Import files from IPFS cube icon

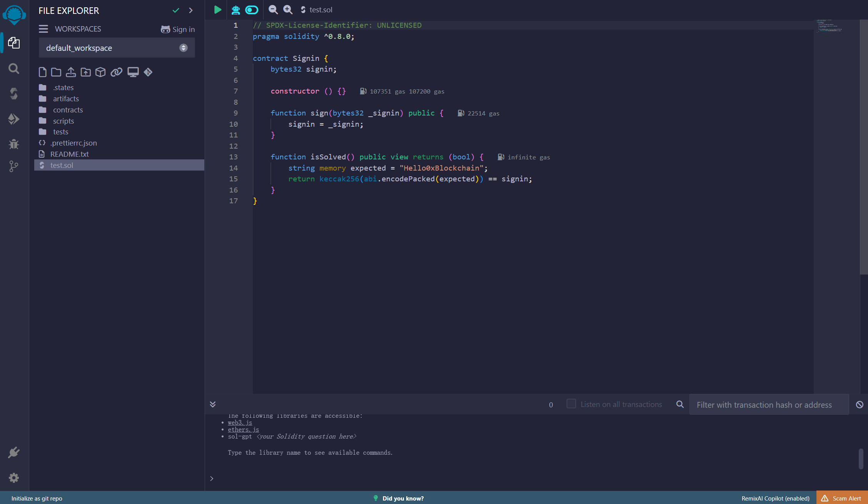(x=100, y=72)
